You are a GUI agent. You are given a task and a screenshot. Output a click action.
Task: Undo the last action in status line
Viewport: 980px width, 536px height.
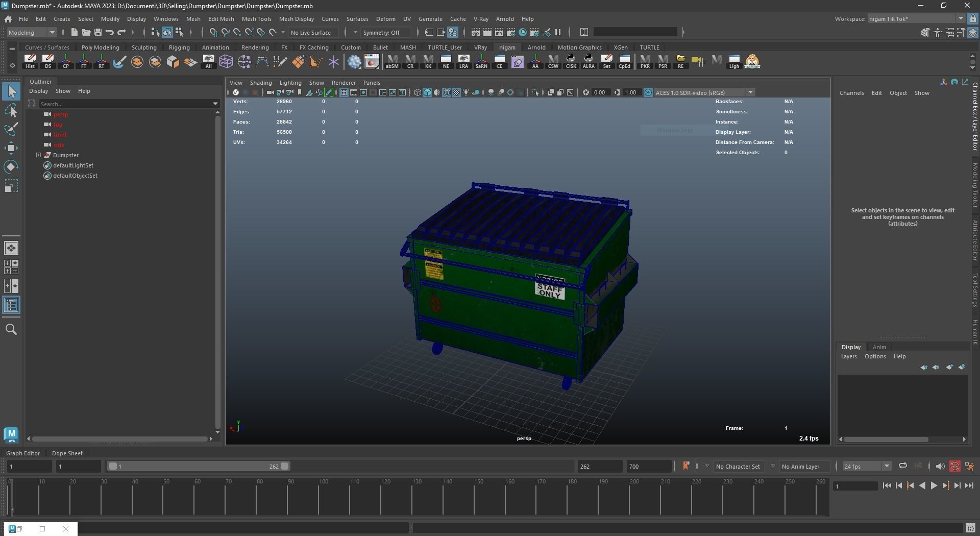pyautogui.click(x=109, y=32)
